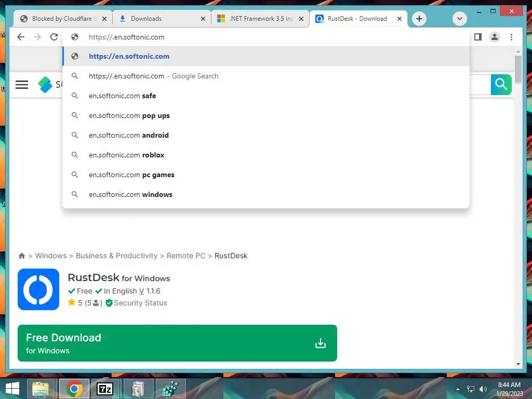This screenshot has height=399, width=532.
Task: Open the tab search chevron dropdown
Action: (460, 19)
